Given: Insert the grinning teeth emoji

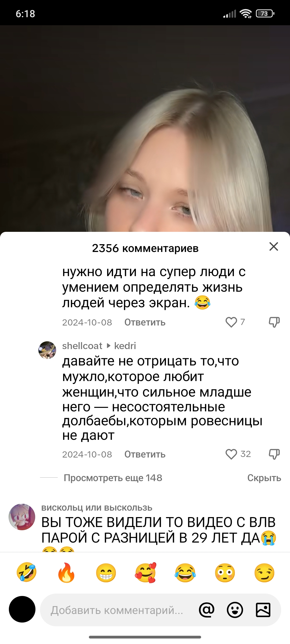Looking at the screenshot, I should pyautogui.click(x=106, y=573).
